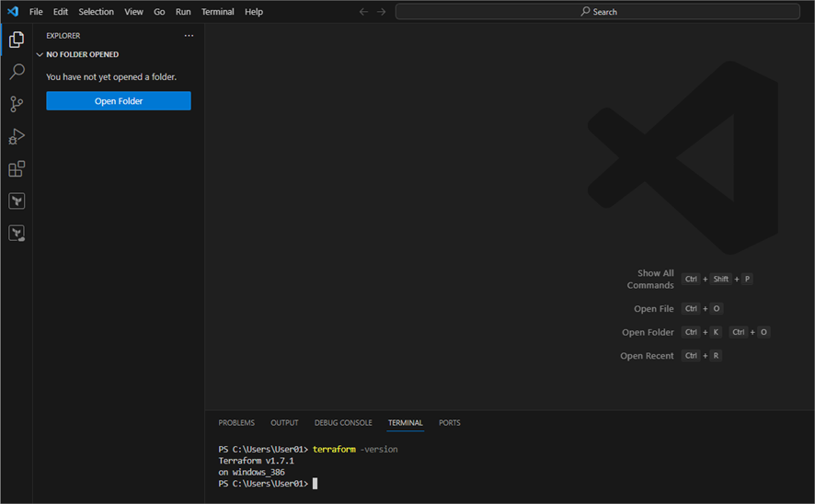Open Explorer views and more actions menu
Screen dimensions: 815x504
pyautogui.click(x=189, y=35)
